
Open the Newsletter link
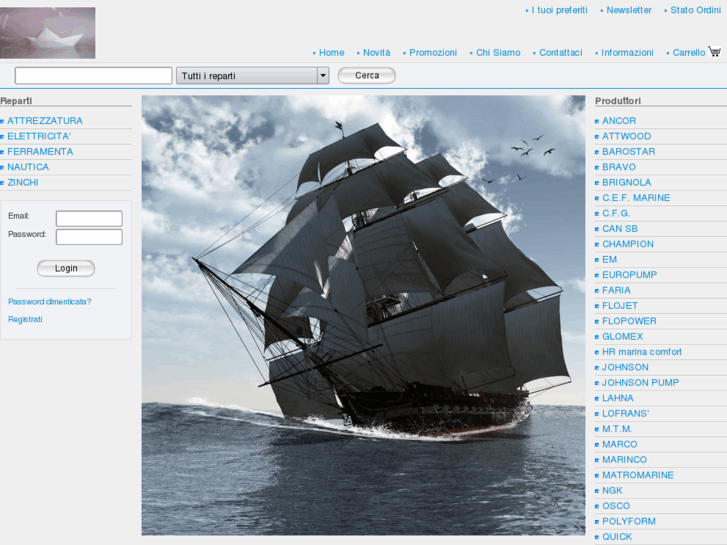point(629,10)
